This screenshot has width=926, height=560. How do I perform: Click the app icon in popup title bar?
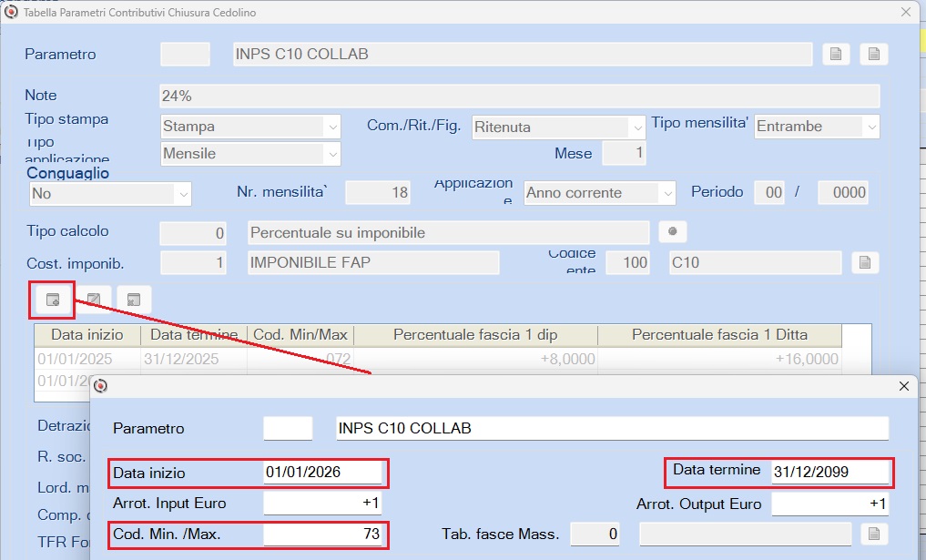pos(100,386)
